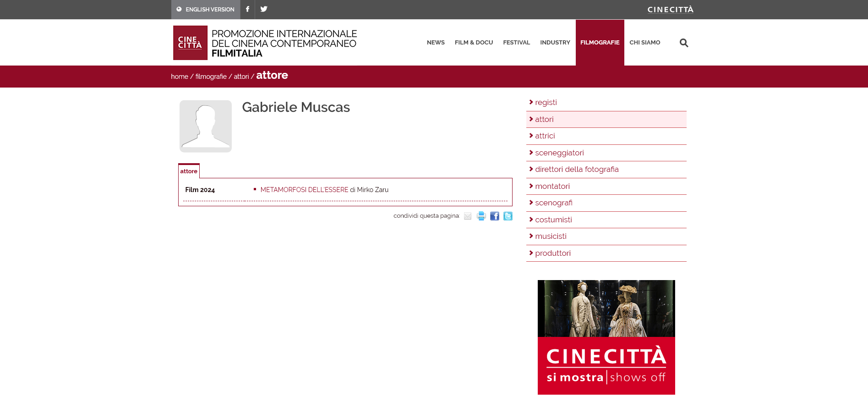Open the Twitter icon in the top bar
The image size is (868, 402).
264,9
